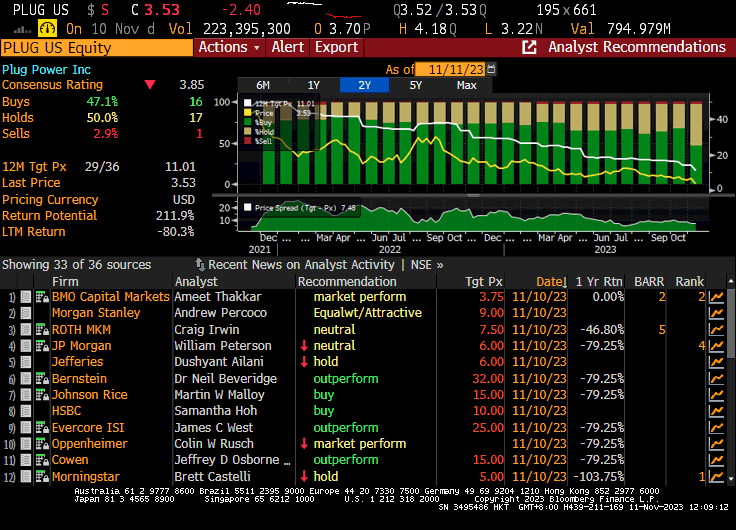
Task: Open the chart icon in the HSBC row
Action: click(716, 411)
